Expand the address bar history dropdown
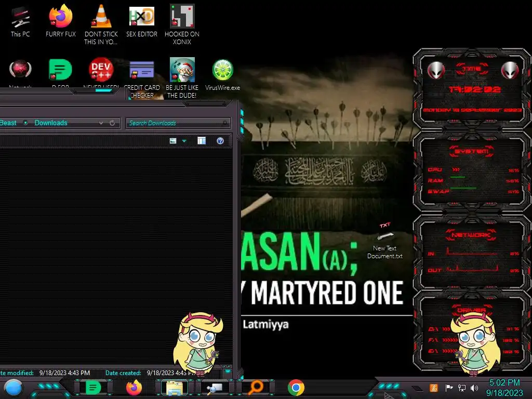Viewport: 532px width, 399px height. click(x=101, y=123)
